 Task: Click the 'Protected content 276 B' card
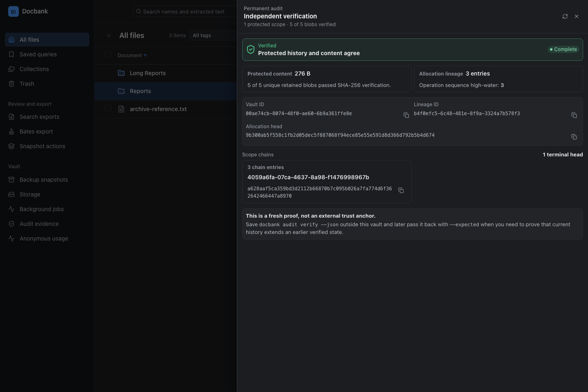(327, 79)
